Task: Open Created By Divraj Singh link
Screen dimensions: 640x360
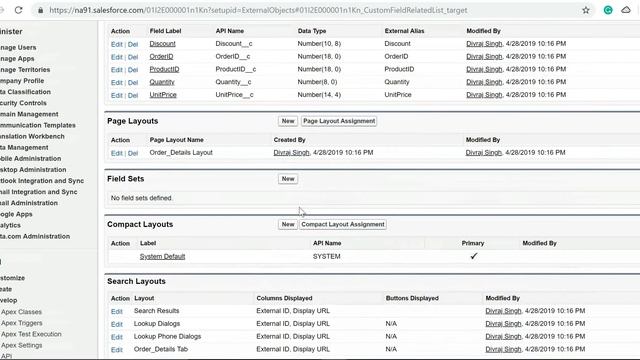Action: (291, 153)
